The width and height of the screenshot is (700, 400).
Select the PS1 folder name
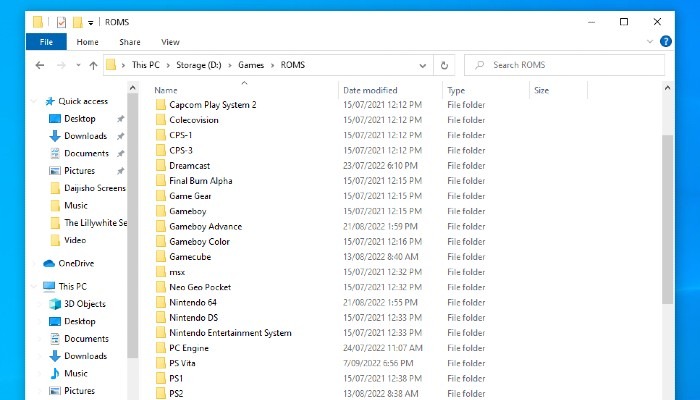176,379
